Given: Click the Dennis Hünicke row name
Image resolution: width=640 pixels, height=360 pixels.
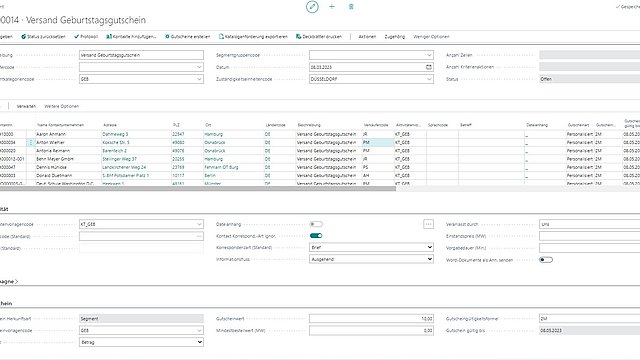Looking at the screenshot, I should tap(51, 167).
